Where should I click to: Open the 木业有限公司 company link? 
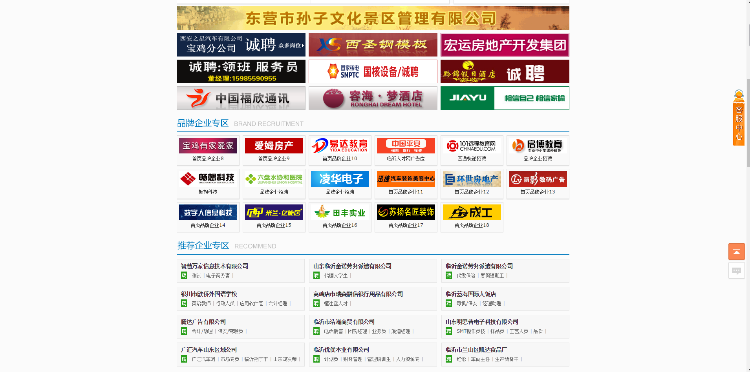pos(341,350)
